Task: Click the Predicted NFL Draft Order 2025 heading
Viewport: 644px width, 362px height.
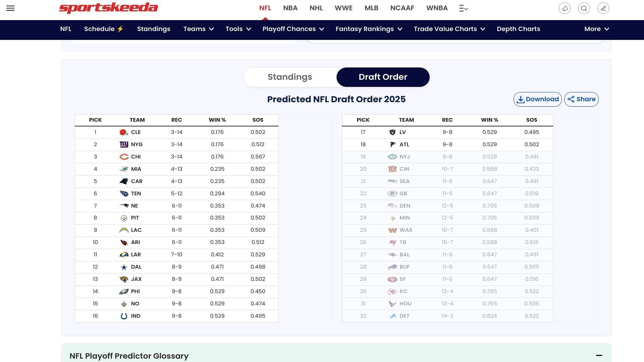Action: click(x=336, y=99)
